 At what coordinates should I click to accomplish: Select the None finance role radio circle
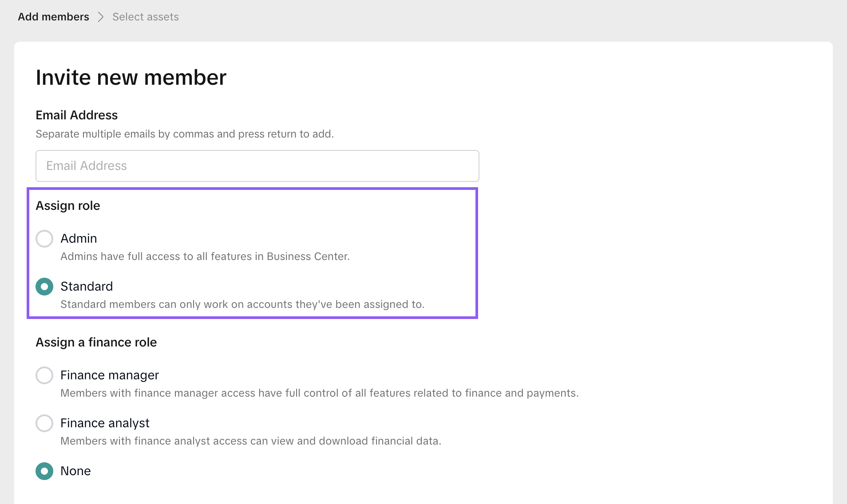[x=44, y=471]
